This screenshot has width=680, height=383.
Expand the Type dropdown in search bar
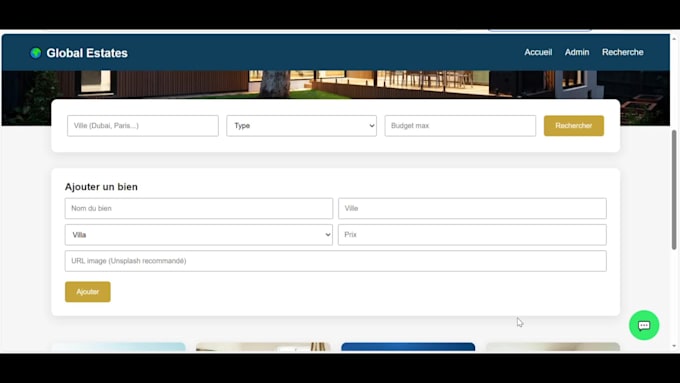[301, 126]
